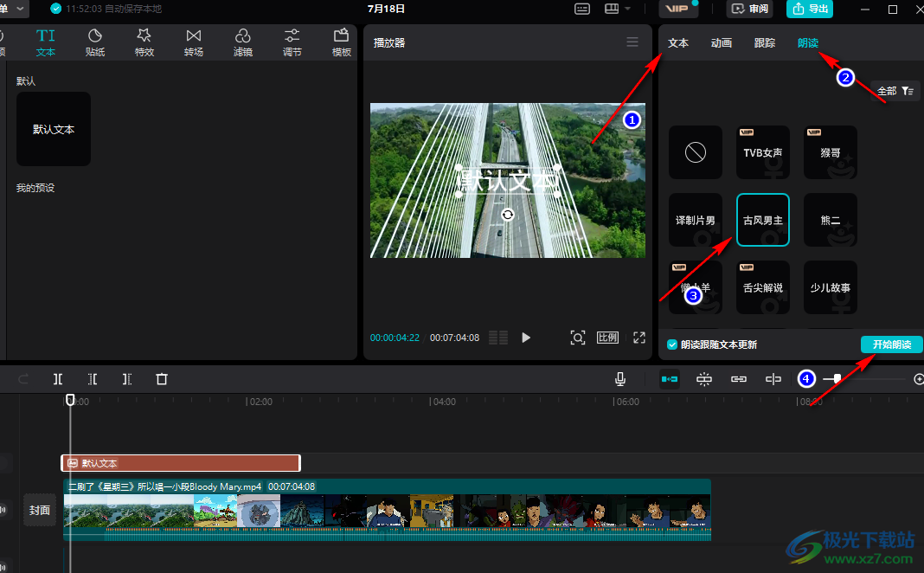
Task: Open the player panel hamburger menu
Action: coord(632,42)
